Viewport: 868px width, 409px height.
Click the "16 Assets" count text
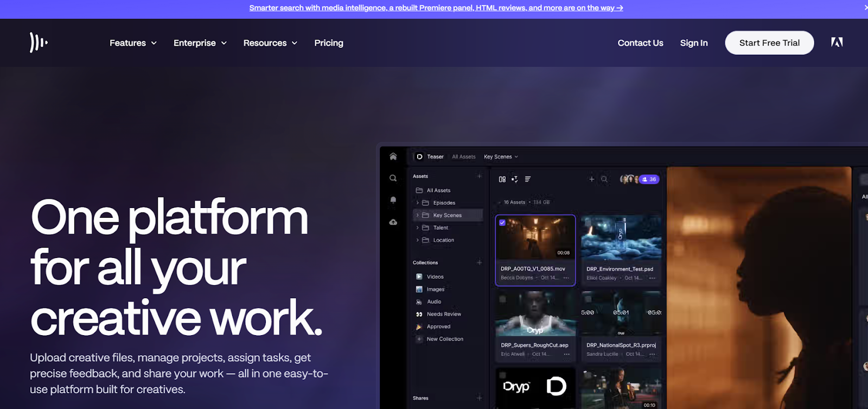[514, 202]
